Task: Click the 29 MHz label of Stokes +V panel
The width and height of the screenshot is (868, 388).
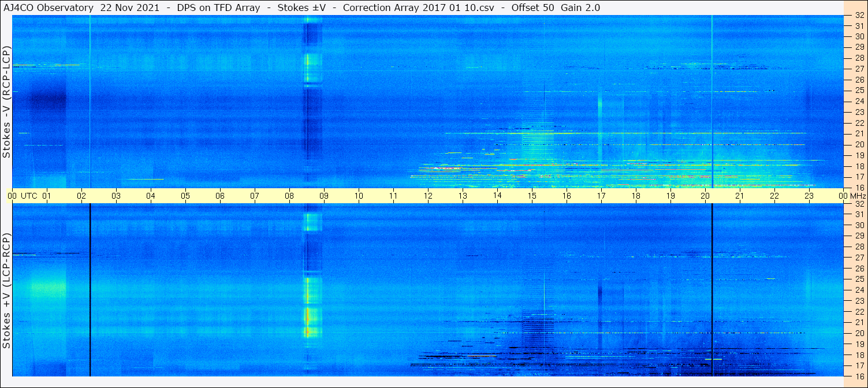Action: coord(859,236)
